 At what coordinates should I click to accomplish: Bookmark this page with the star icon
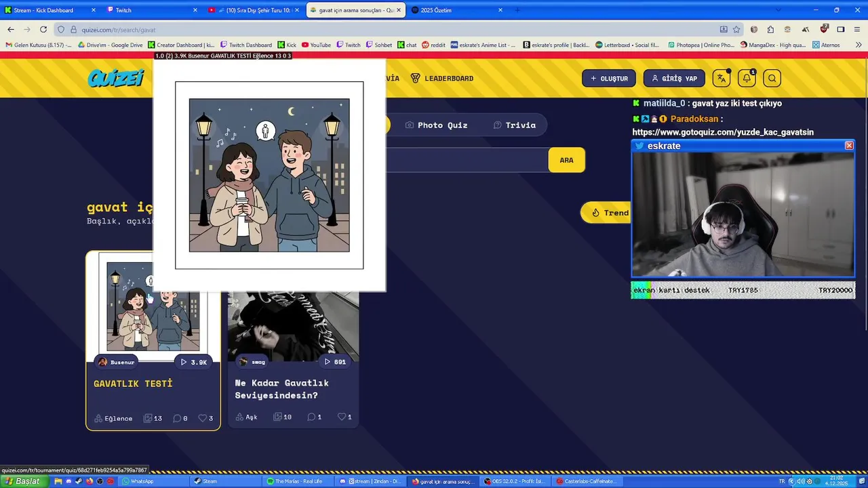(x=736, y=29)
